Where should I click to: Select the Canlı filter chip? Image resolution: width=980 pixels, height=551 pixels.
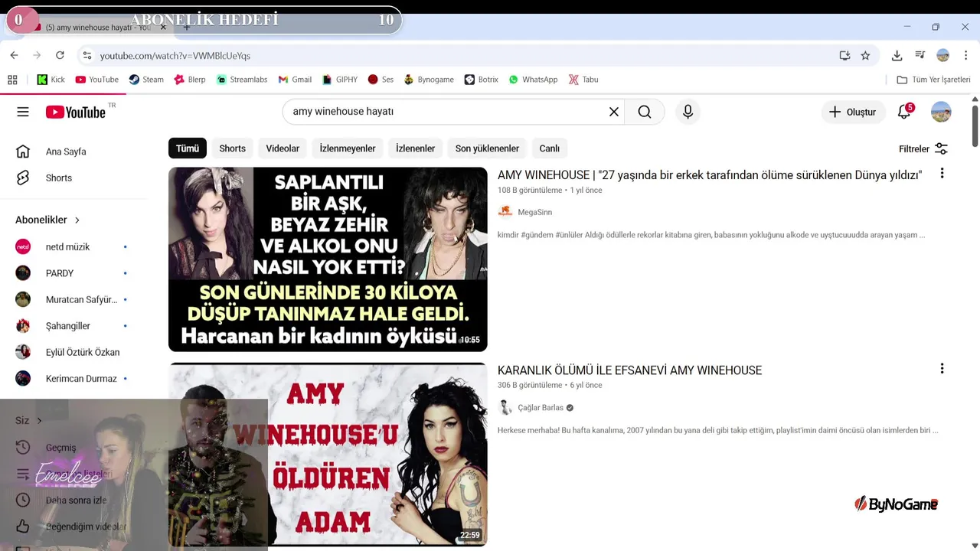click(549, 148)
